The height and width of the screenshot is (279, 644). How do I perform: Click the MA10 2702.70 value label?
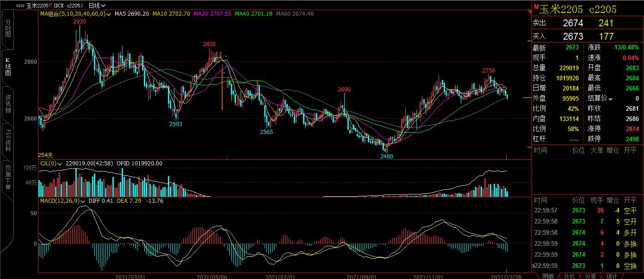(x=171, y=14)
